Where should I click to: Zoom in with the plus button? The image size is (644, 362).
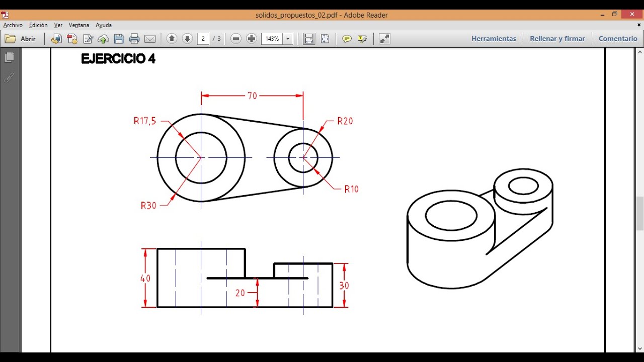(x=252, y=39)
